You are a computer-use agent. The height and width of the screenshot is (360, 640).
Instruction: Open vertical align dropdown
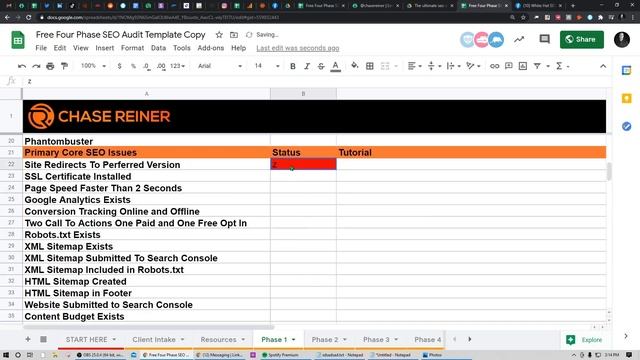coord(434,66)
